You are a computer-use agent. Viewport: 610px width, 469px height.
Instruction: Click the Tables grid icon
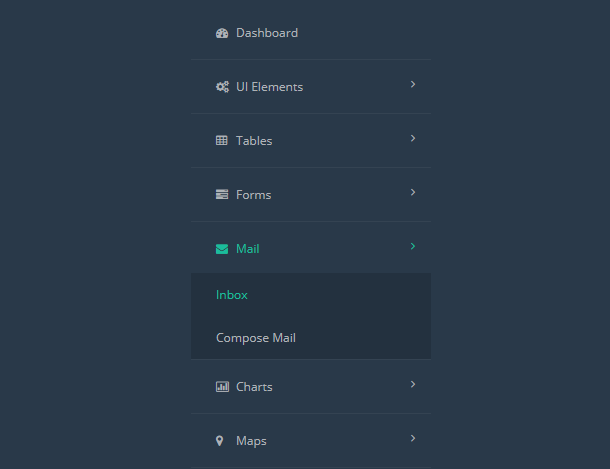coord(222,140)
